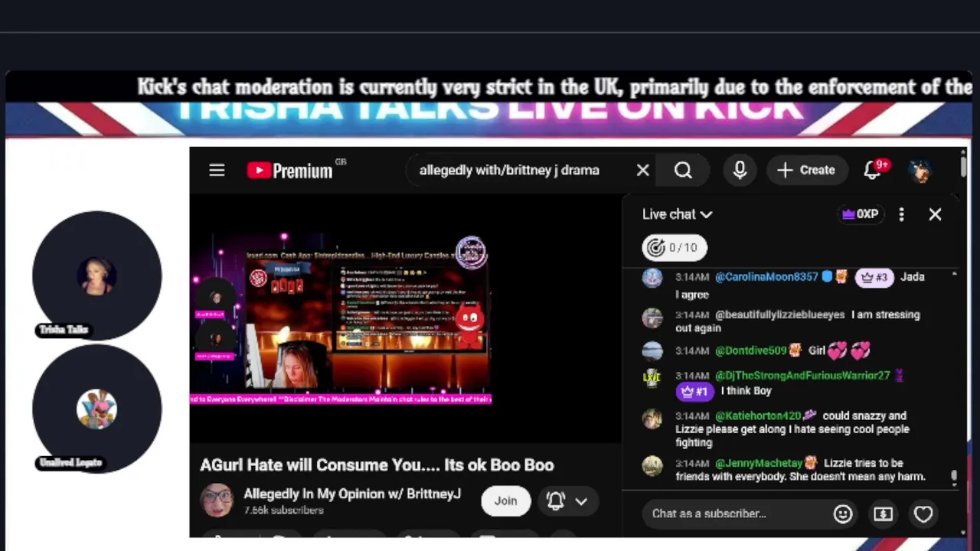Click the #3 crown rank badge
Viewport: 980px width, 551px height.
(874, 278)
